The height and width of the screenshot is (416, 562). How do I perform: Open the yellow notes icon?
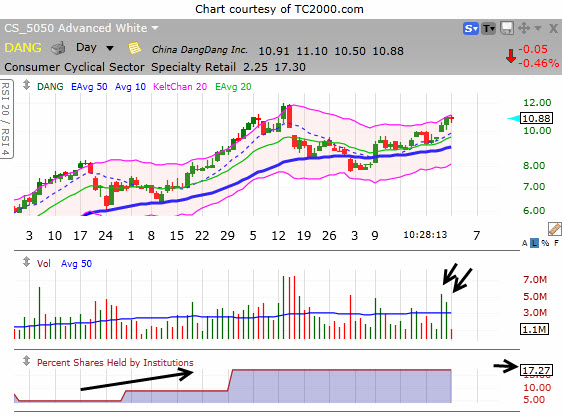coord(135,48)
